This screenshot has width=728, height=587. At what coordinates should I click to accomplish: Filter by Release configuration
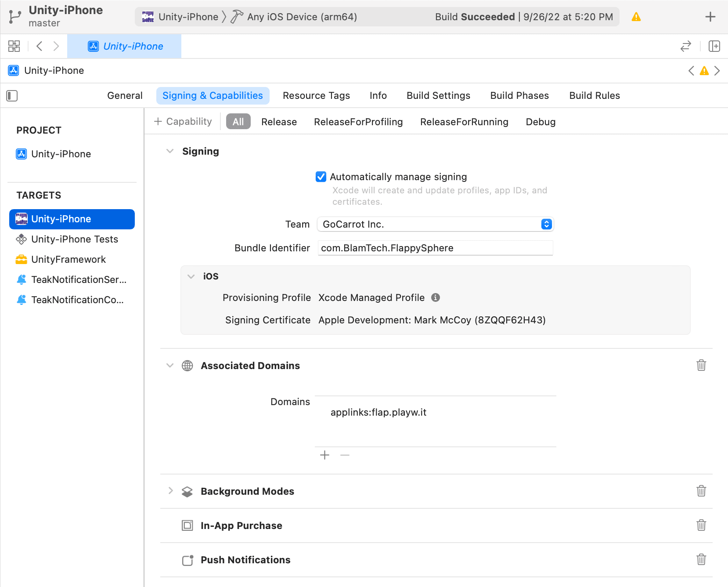[x=279, y=122]
